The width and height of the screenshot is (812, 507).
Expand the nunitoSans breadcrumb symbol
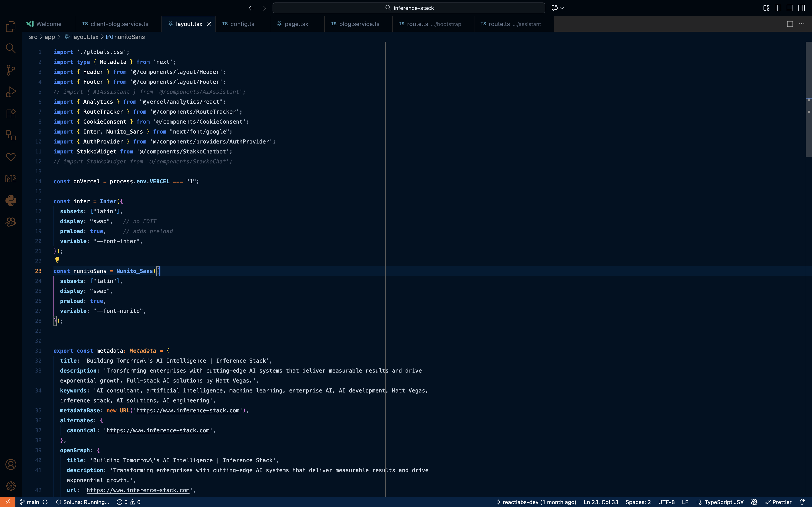coord(129,37)
